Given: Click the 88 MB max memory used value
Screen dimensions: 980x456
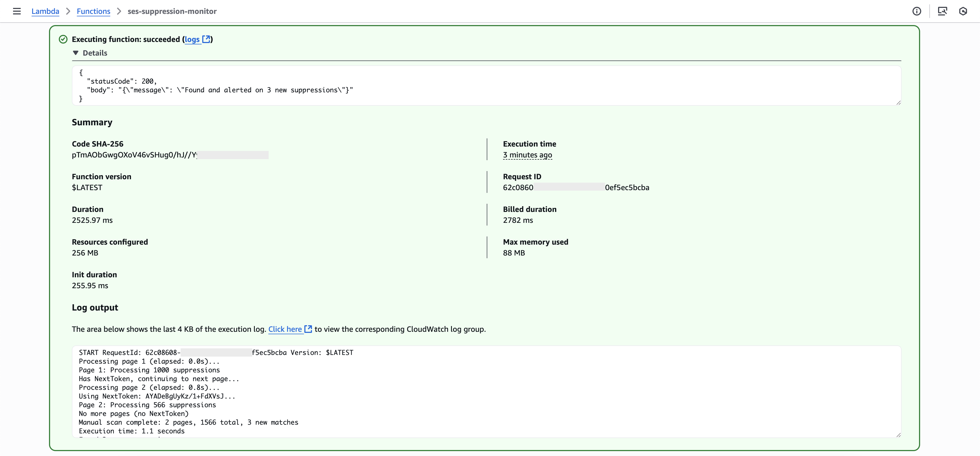Looking at the screenshot, I should [x=514, y=253].
